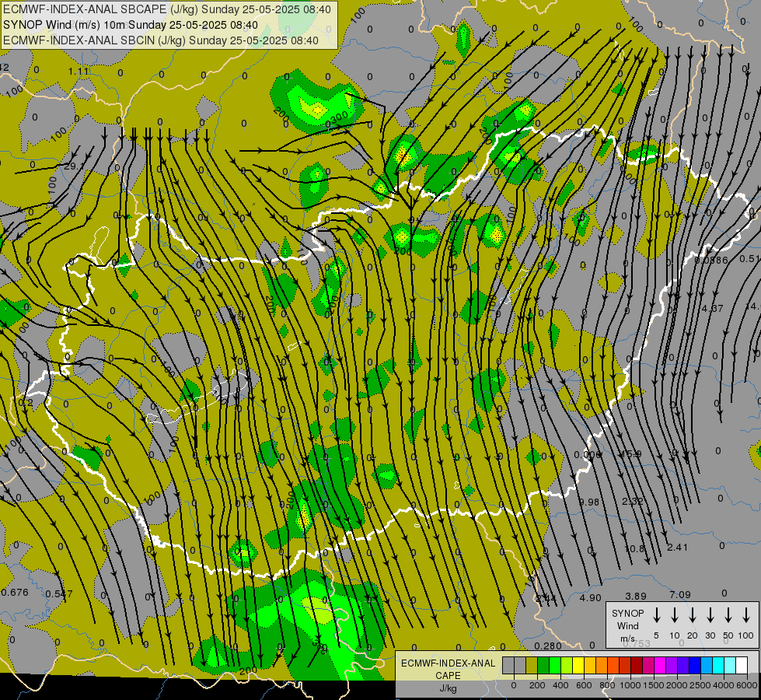Pick the lime yellow-green legend swatch
This screenshot has height=700, width=761.
567,665
